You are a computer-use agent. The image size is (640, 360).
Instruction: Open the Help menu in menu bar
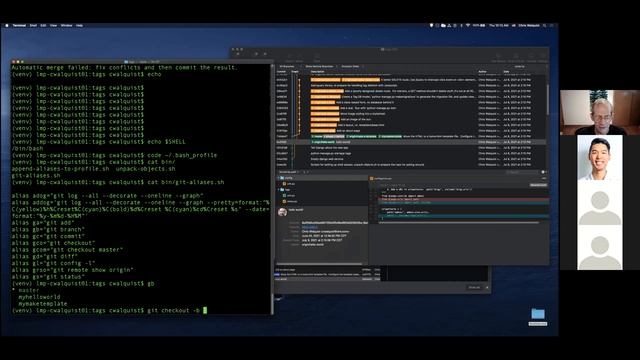[80, 25]
